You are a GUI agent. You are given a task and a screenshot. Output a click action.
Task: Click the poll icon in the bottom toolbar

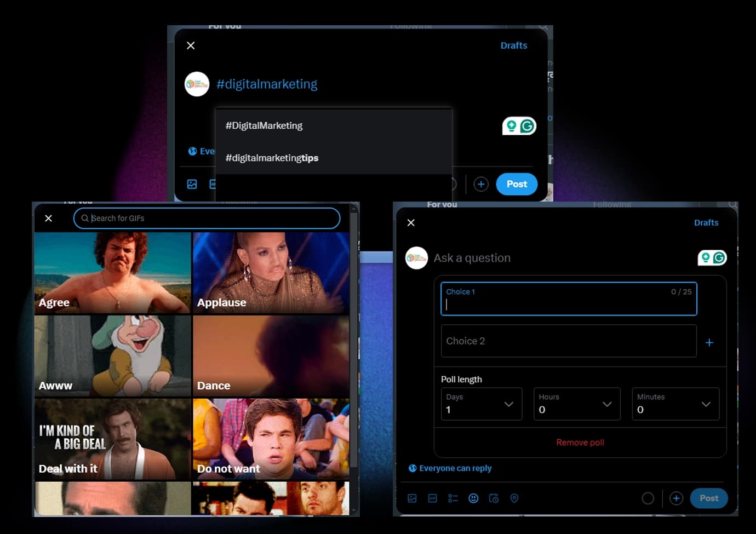pos(453,498)
